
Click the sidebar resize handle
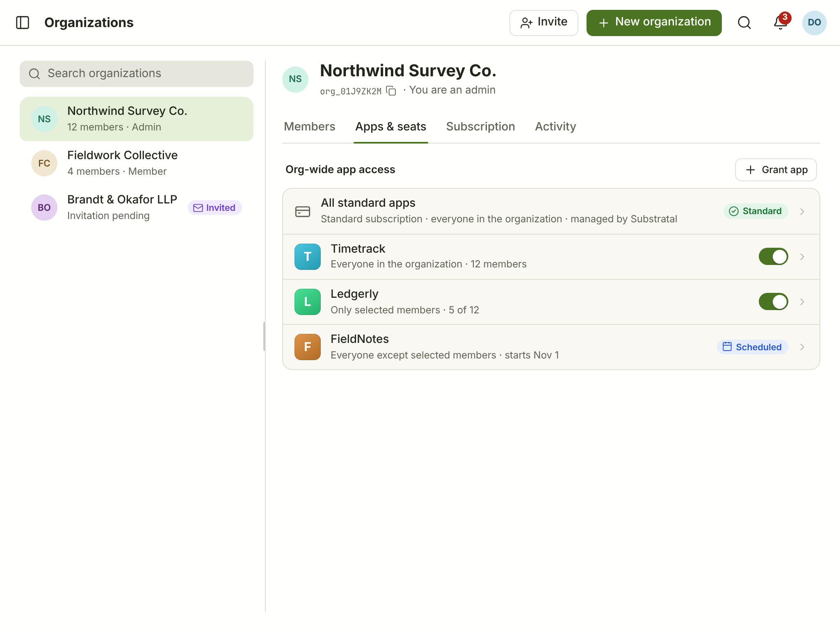click(265, 336)
